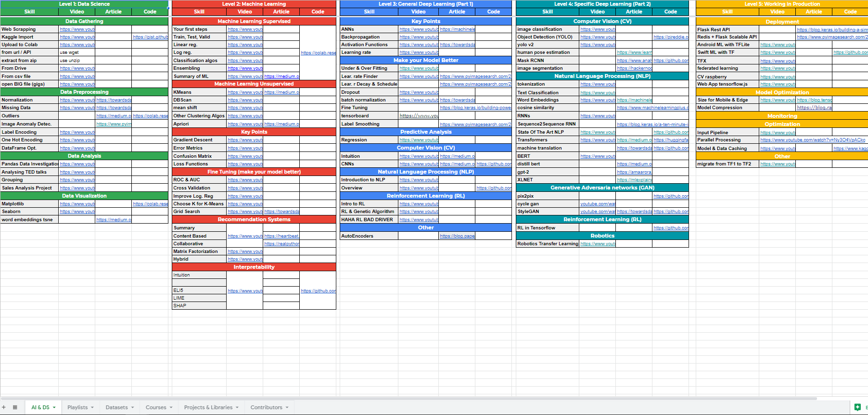
Task: Switch to the Contributors sheet tab
Action: (267, 407)
